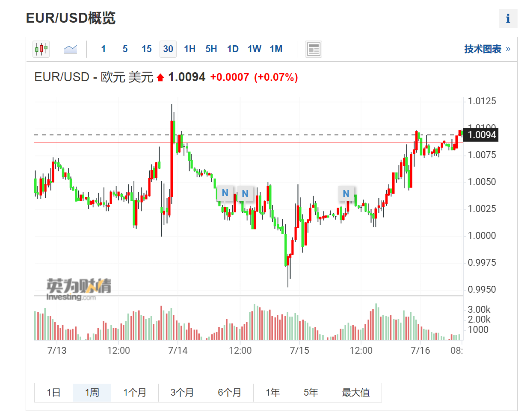Switch to the 最大值 range tab
This screenshot has height=420, width=530.
[355, 393]
